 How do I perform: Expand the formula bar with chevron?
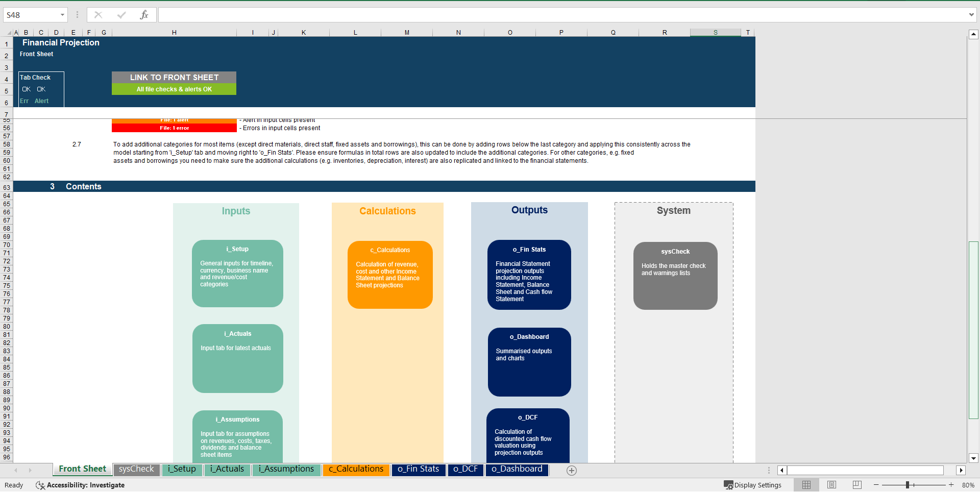[x=971, y=15]
